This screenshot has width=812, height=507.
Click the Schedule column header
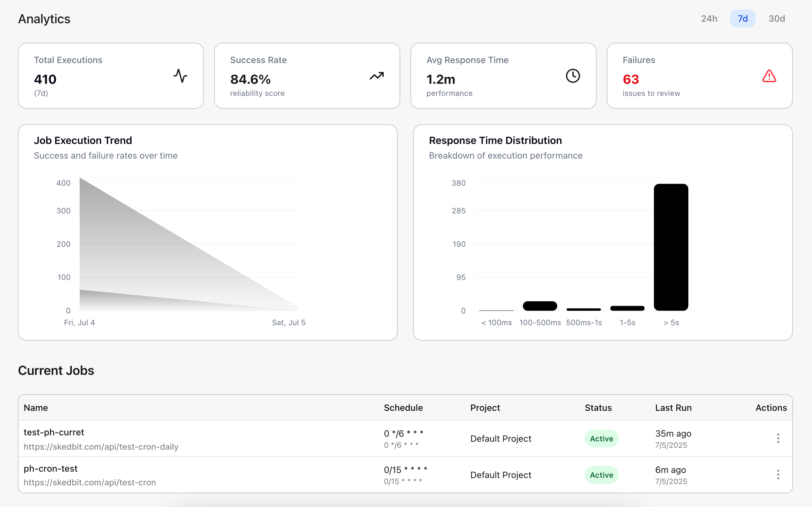pyautogui.click(x=403, y=408)
